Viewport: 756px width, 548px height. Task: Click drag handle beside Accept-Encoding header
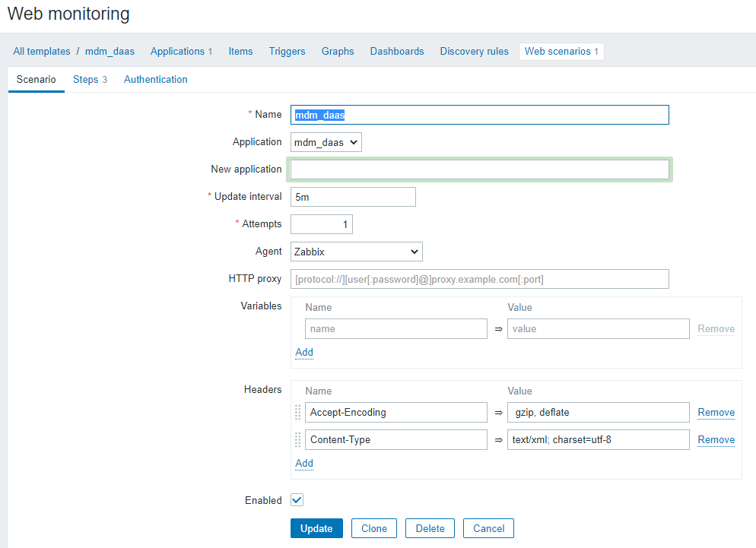click(x=297, y=413)
